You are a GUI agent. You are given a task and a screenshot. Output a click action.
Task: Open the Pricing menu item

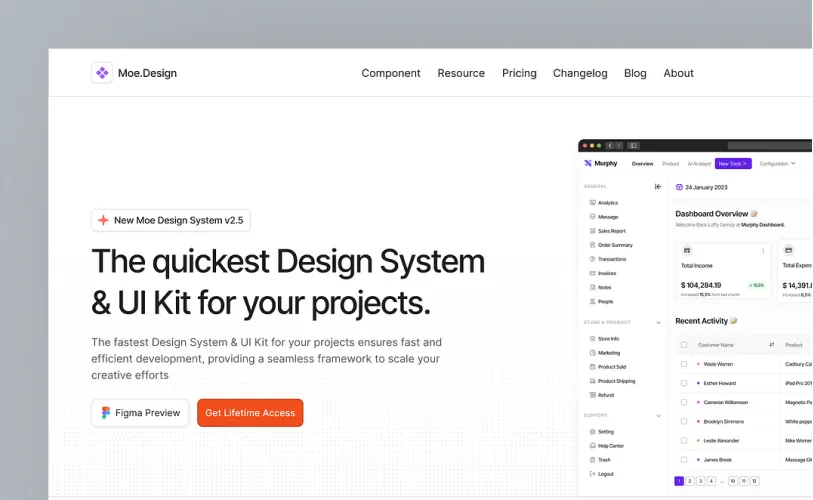[519, 73]
